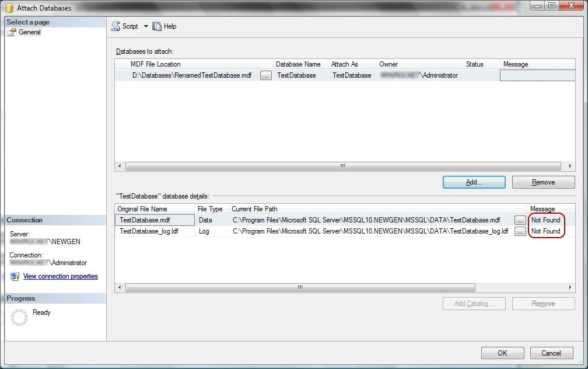Open View connection properties link
This screenshot has height=369, width=588.
61,276
